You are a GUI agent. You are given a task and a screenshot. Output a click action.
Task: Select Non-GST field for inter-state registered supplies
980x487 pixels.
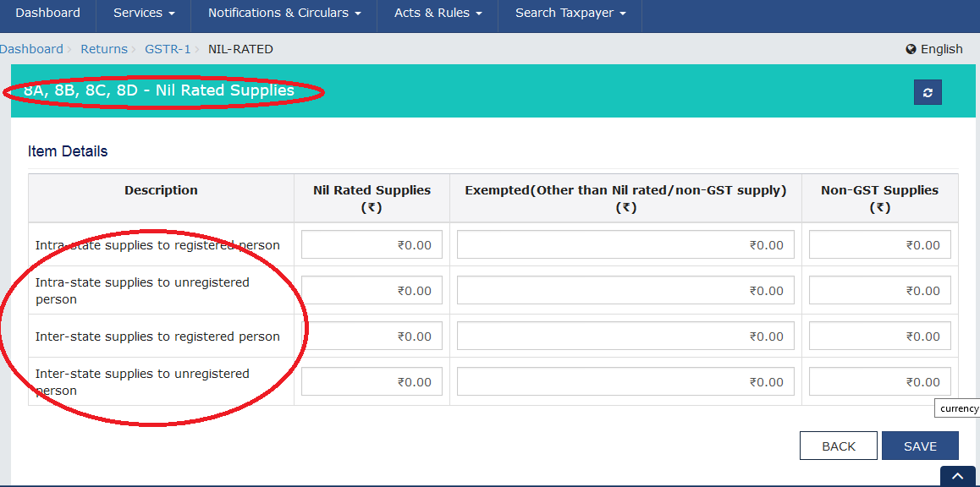[879, 336]
